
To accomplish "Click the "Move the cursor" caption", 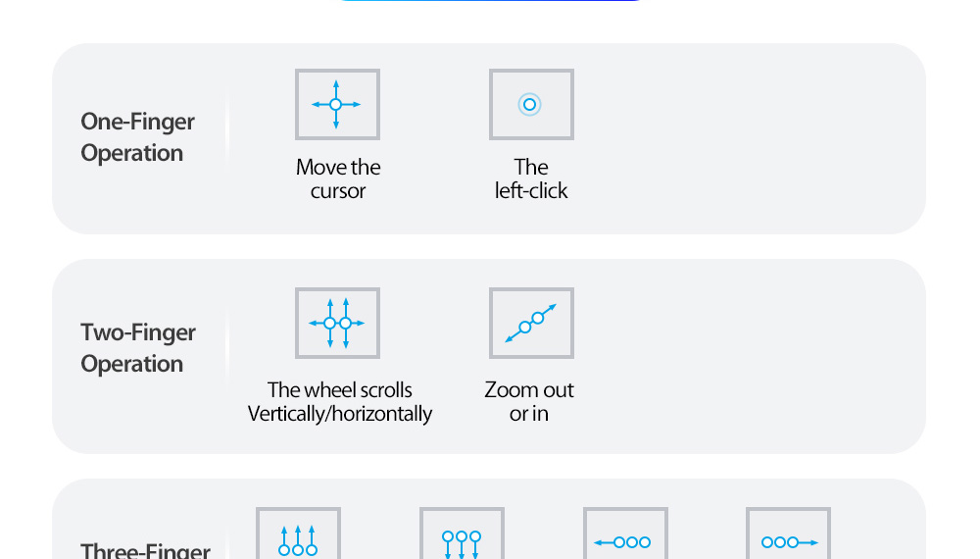I will click(338, 179).
